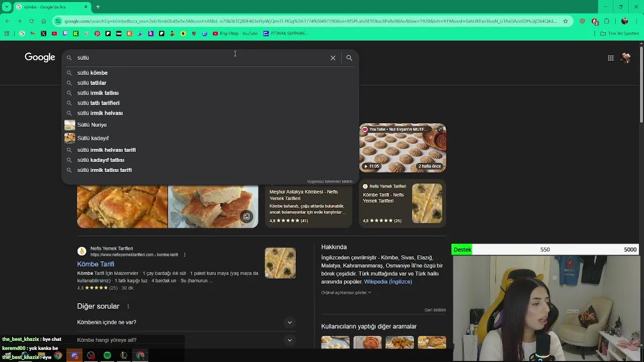Open the Wikipedia (İngilizce) link

(x=388, y=282)
